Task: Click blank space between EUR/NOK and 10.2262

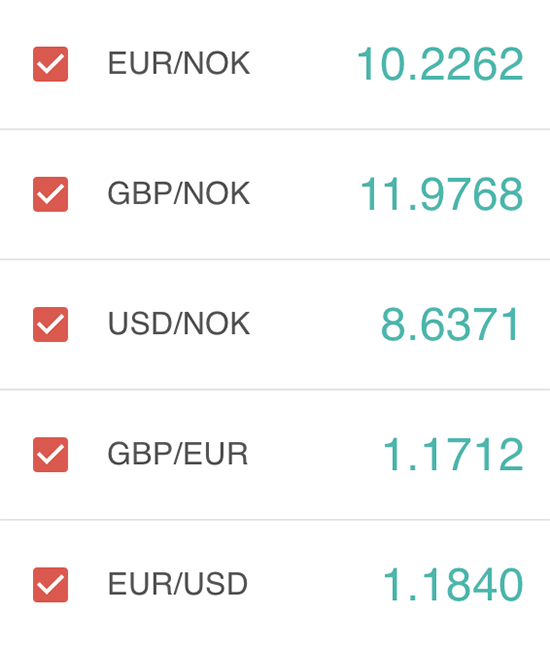Action: tap(303, 64)
